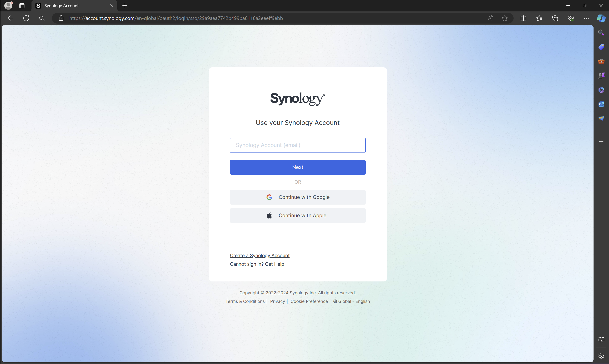The height and width of the screenshot is (364, 609).
Task: Open the browser profile avatar
Action: click(9, 5)
